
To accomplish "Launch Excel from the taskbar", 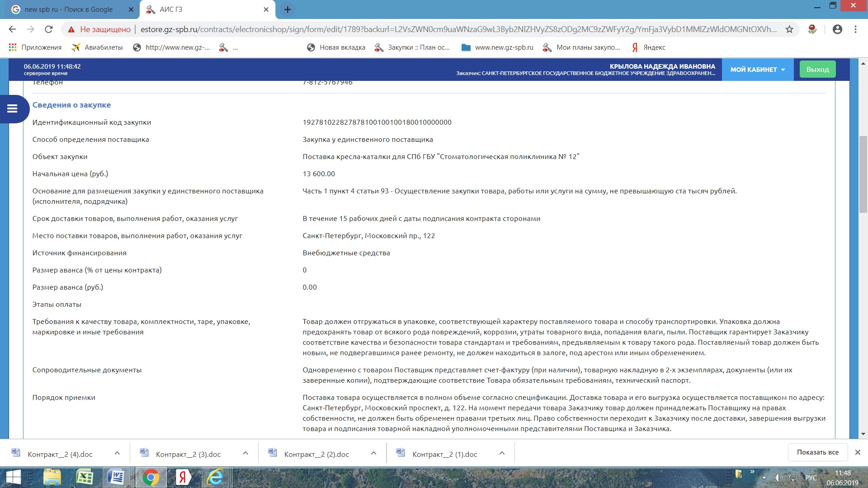I will 85,477.
